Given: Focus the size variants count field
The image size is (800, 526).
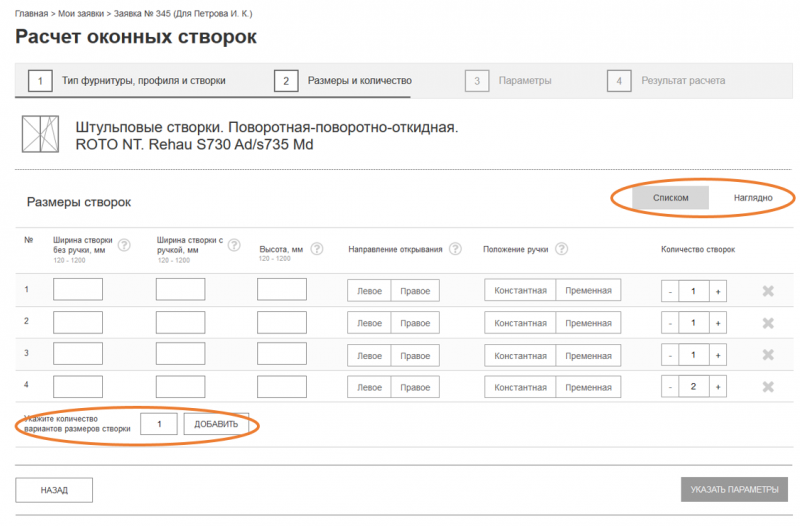Looking at the screenshot, I should 159,424.
